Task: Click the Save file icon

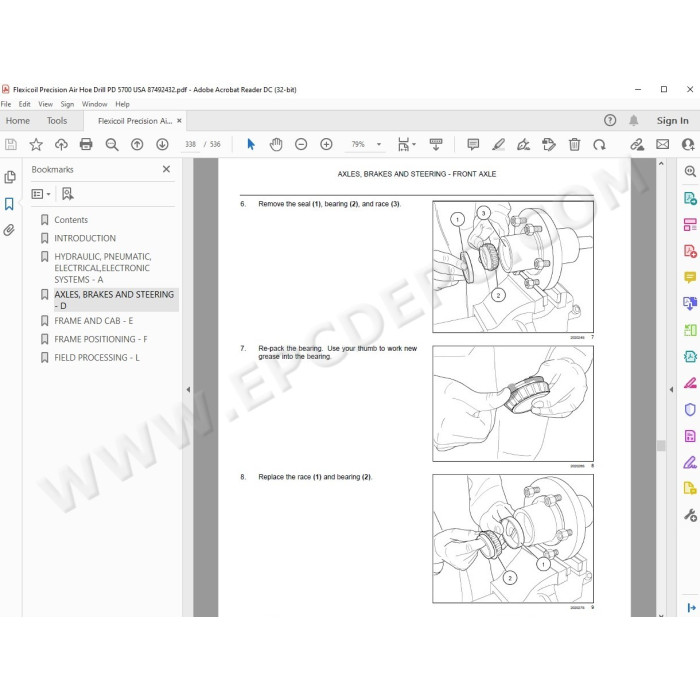Action: click(11, 144)
